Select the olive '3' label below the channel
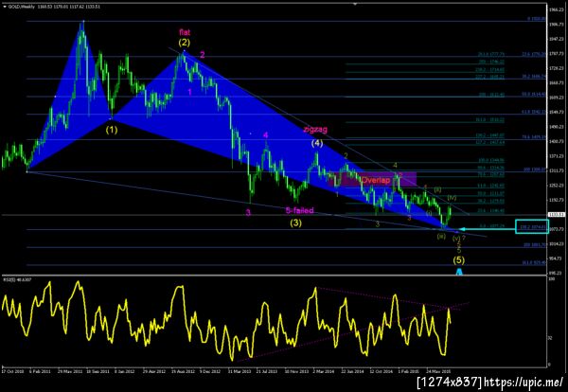Viewport: 568px width, 392px height. tap(378, 224)
